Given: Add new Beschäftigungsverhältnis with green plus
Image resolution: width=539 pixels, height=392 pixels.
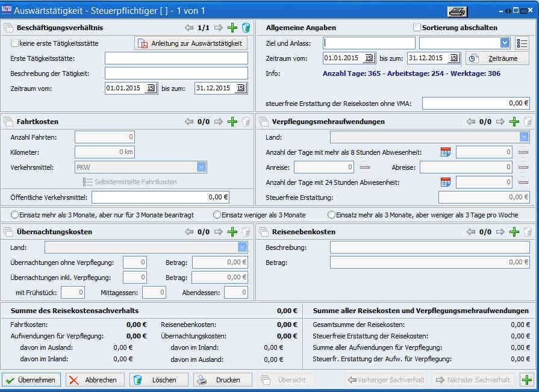Looking at the screenshot, I should pos(232,28).
